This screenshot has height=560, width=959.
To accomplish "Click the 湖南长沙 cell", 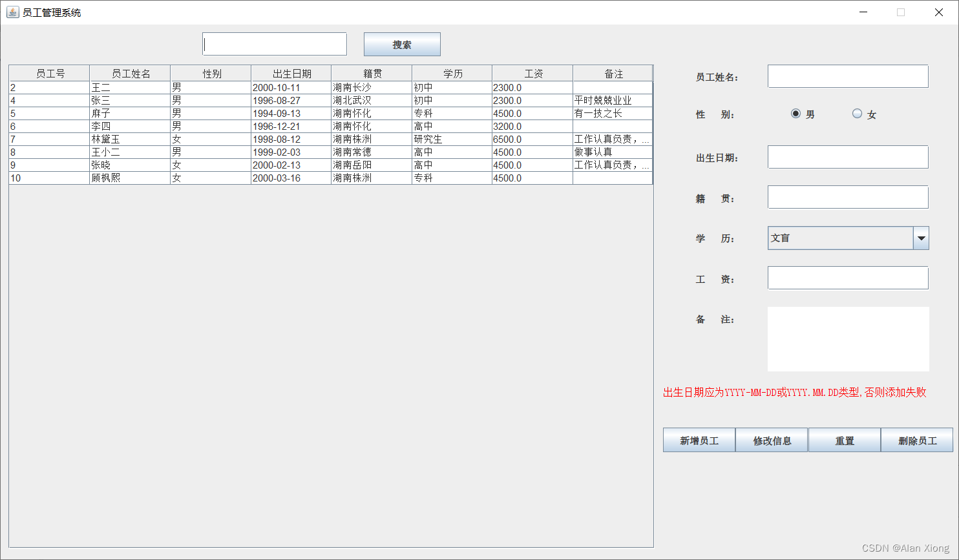I will (x=372, y=87).
